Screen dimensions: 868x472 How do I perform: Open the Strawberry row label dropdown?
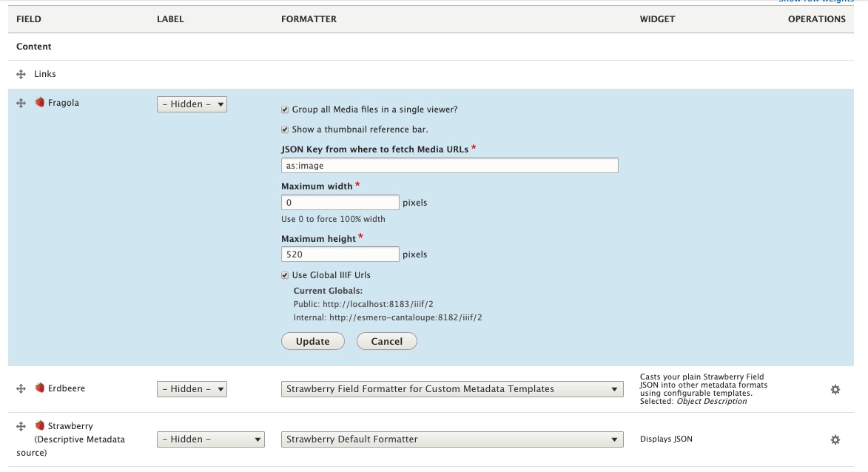[210, 439]
